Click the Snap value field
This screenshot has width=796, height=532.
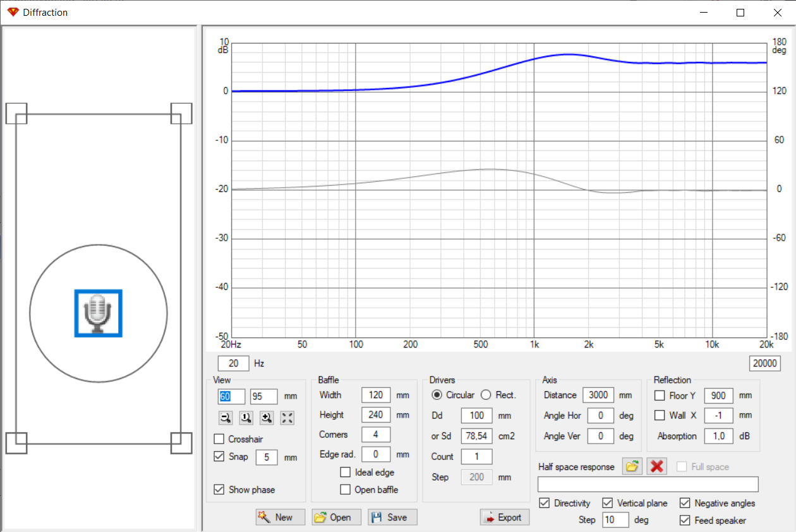tap(267, 457)
